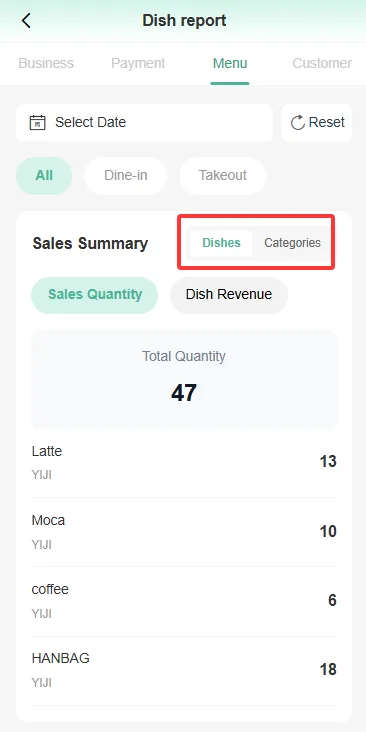
Task: Select the All order filter
Action: coord(44,176)
